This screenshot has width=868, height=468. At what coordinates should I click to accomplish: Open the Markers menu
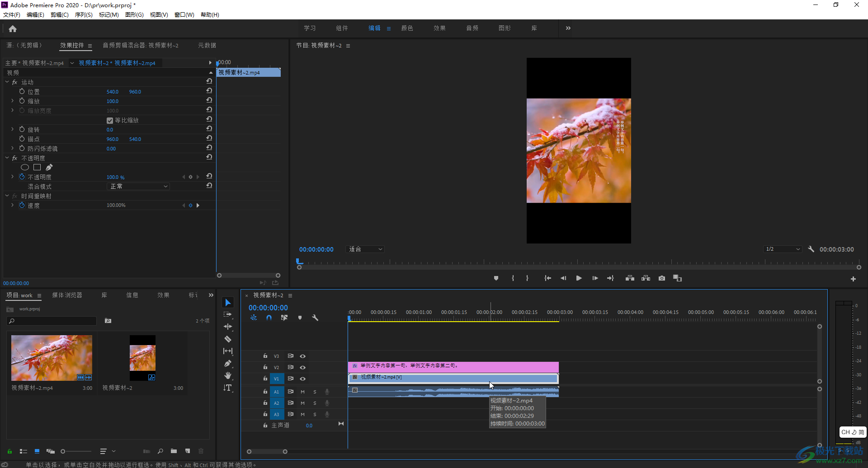(109, 15)
